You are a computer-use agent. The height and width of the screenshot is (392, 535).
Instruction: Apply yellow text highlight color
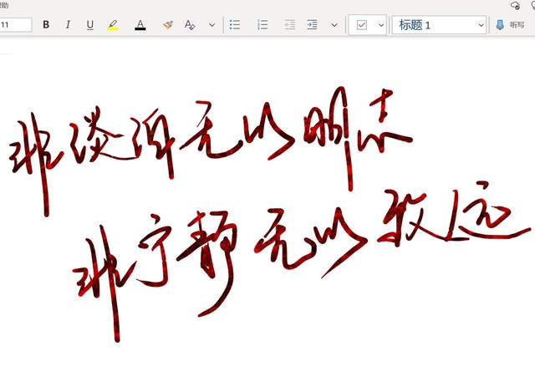113,25
